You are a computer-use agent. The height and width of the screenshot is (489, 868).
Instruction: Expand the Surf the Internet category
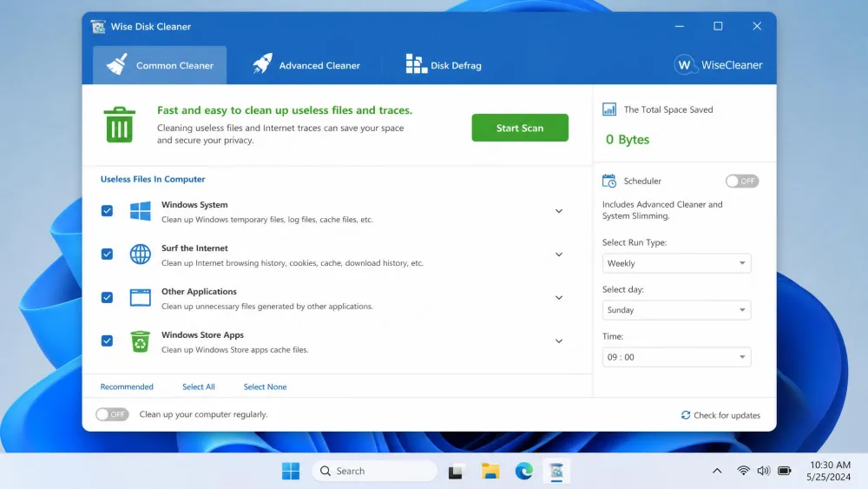pyautogui.click(x=558, y=254)
